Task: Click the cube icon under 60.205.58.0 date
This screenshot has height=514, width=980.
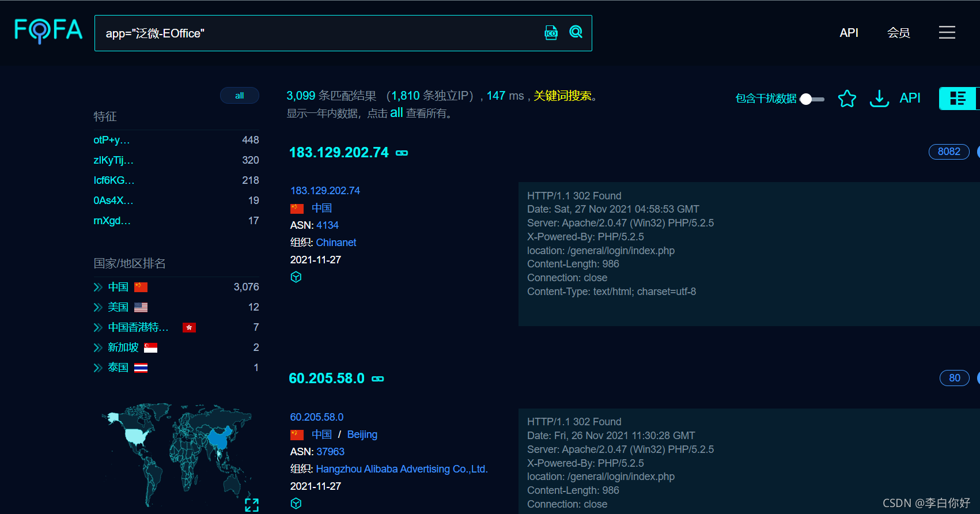Action: point(296,504)
